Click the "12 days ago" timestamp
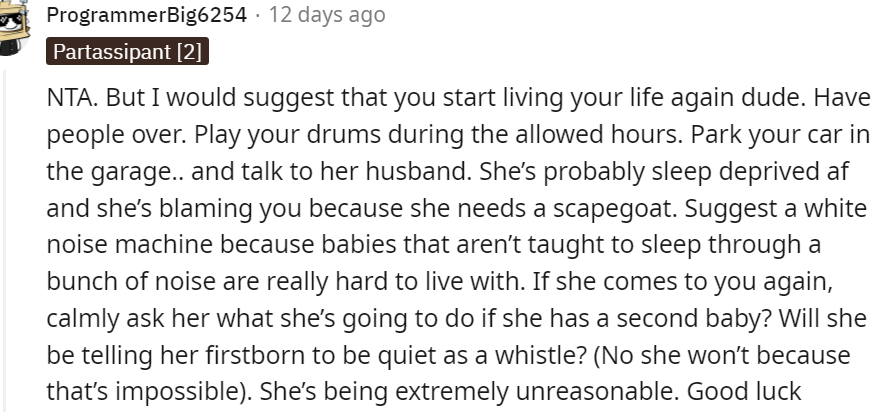Image resolution: width=879 pixels, height=412 pixels. point(327,16)
